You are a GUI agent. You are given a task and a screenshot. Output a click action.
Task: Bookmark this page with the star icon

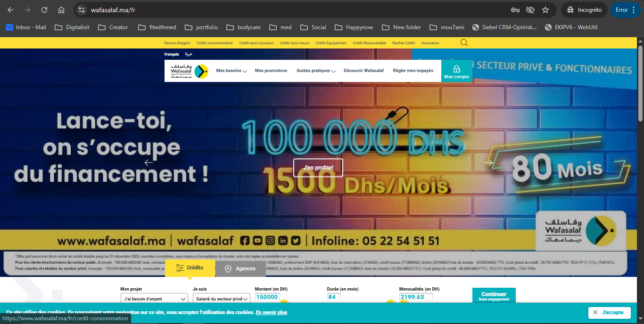pyautogui.click(x=545, y=10)
